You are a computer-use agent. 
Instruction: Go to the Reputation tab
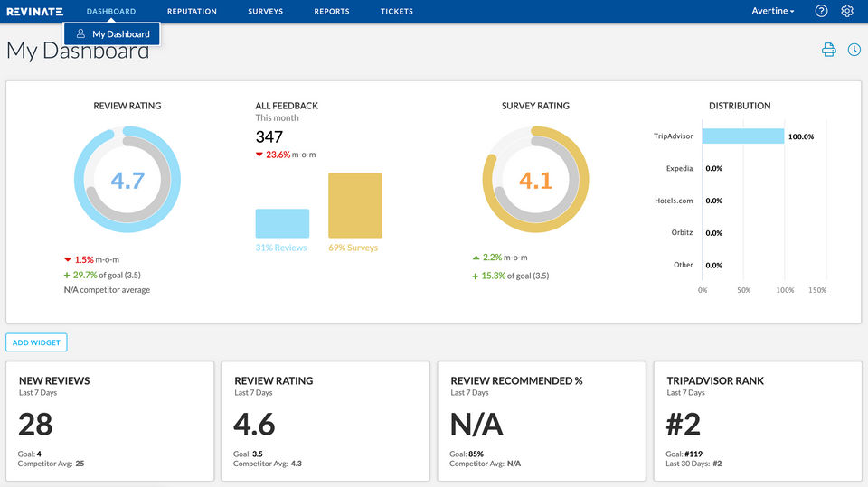tap(192, 12)
